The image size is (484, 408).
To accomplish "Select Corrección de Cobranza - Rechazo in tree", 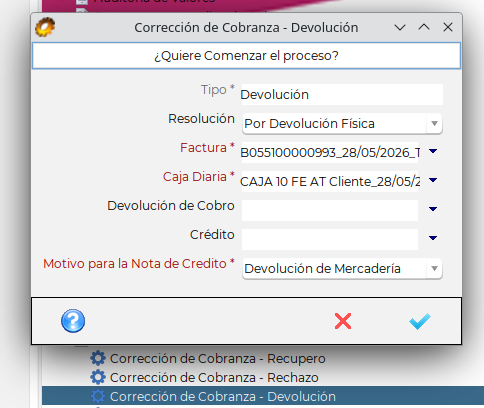I will click(x=214, y=377).
